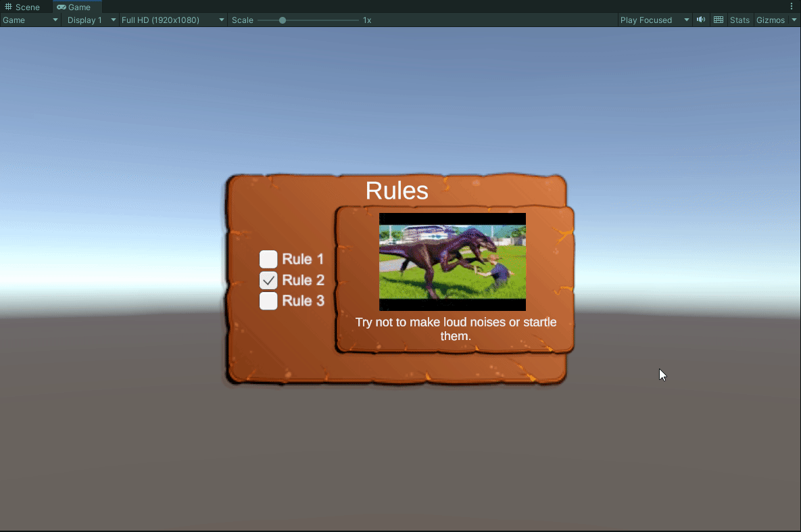Click the Scene tab grid icon

pyautogui.click(x=9, y=7)
